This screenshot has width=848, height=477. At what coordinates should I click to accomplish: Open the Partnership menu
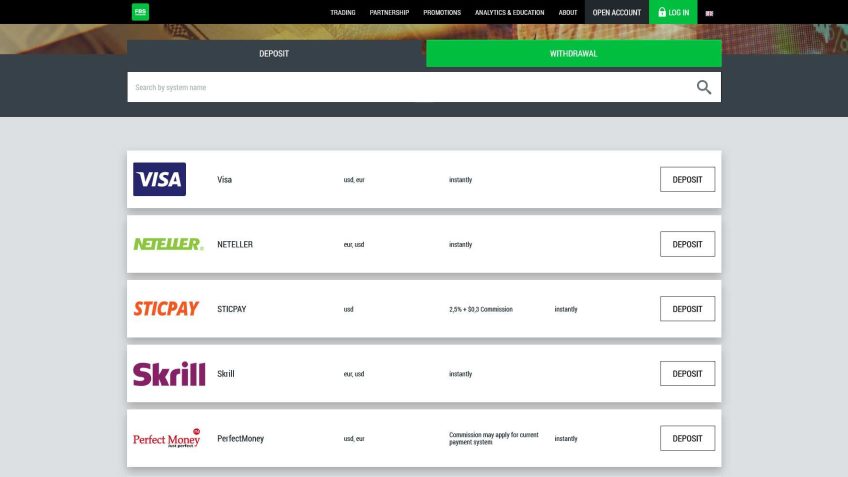click(389, 13)
